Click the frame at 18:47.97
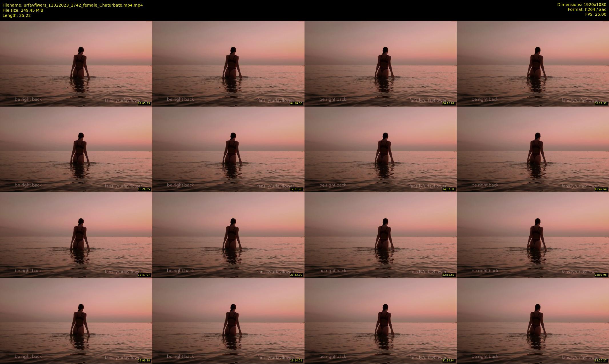Image resolution: width=609 pixels, height=364 pixels. coord(76,235)
